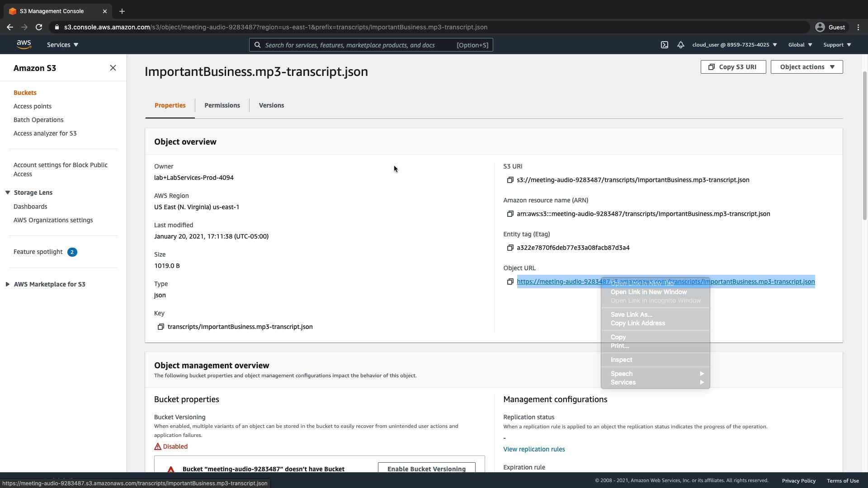The width and height of the screenshot is (868, 488).
Task: Open the AWS CloudShell icon in header
Action: [664, 45]
